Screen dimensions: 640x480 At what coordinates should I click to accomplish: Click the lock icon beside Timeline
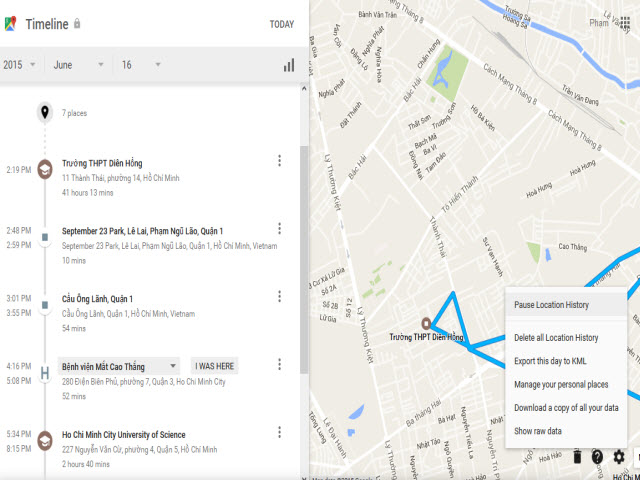pos(78,24)
